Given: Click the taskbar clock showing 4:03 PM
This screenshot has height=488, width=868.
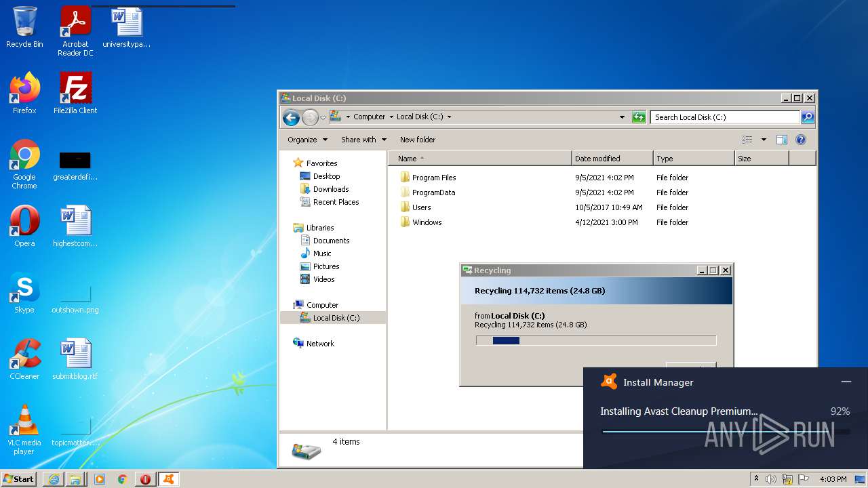Looking at the screenshot, I should click(x=833, y=479).
